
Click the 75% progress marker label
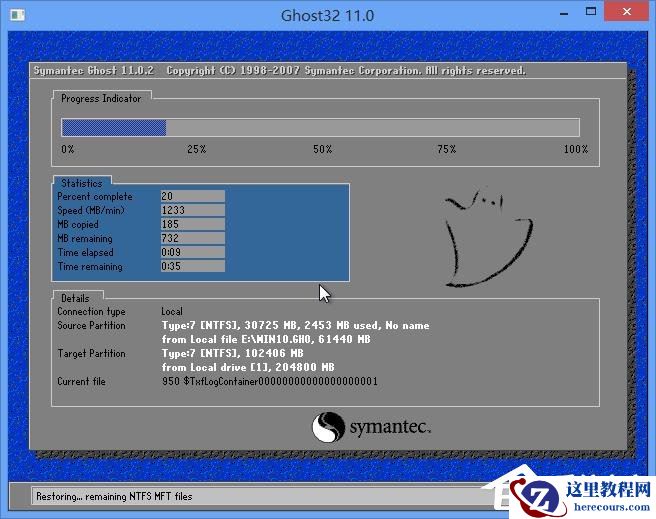(x=447, y=149)
